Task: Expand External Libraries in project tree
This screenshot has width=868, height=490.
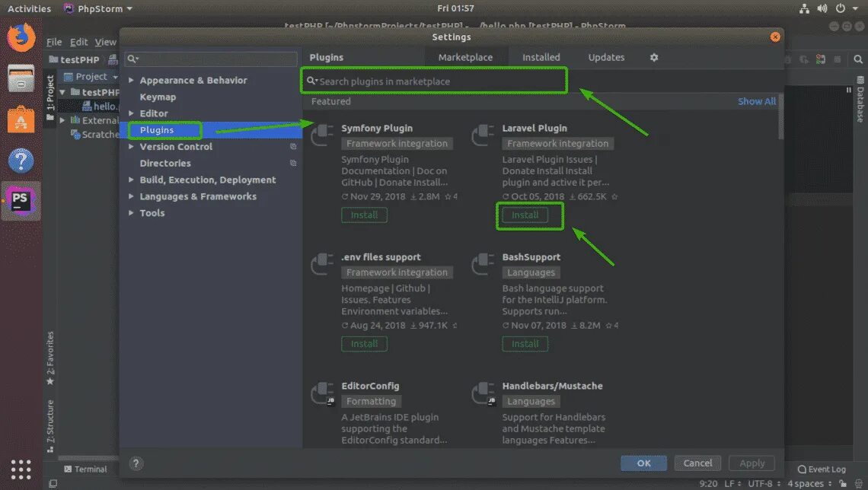Action: [62, 120]
